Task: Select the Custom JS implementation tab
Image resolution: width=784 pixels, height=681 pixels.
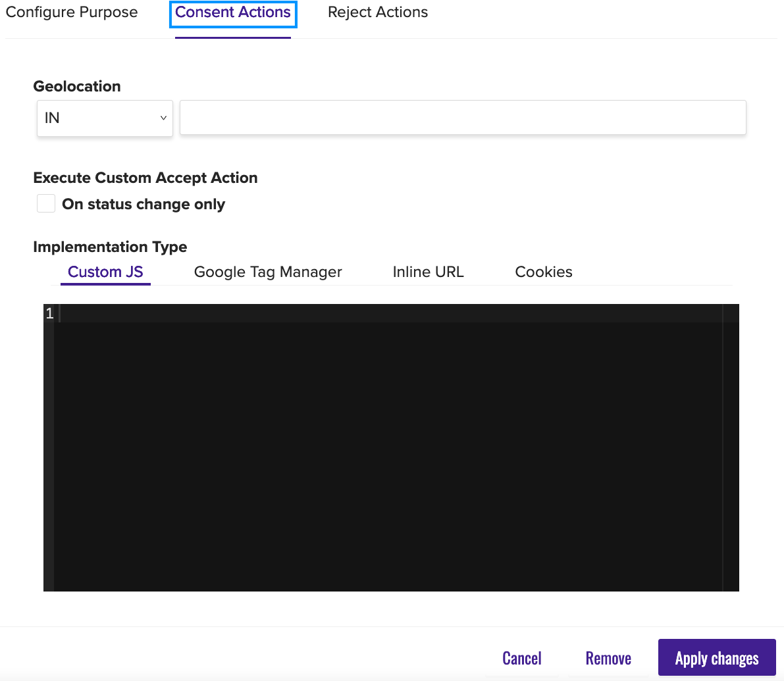Action: [x=105, y=272]
